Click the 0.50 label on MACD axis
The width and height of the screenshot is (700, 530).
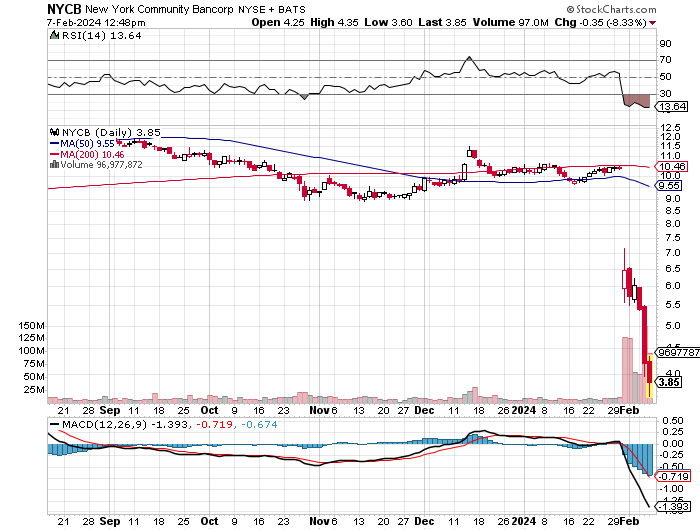(673, 420)
